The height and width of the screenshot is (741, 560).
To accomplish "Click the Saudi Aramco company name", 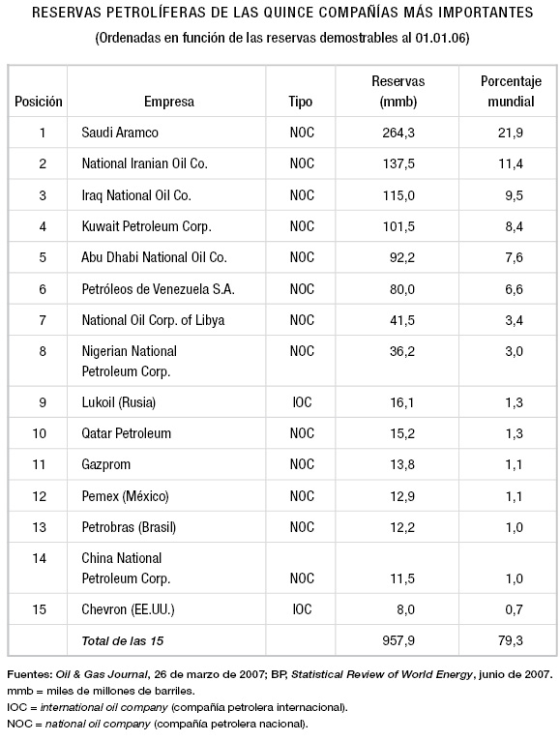I will click(x=120, y=133).
